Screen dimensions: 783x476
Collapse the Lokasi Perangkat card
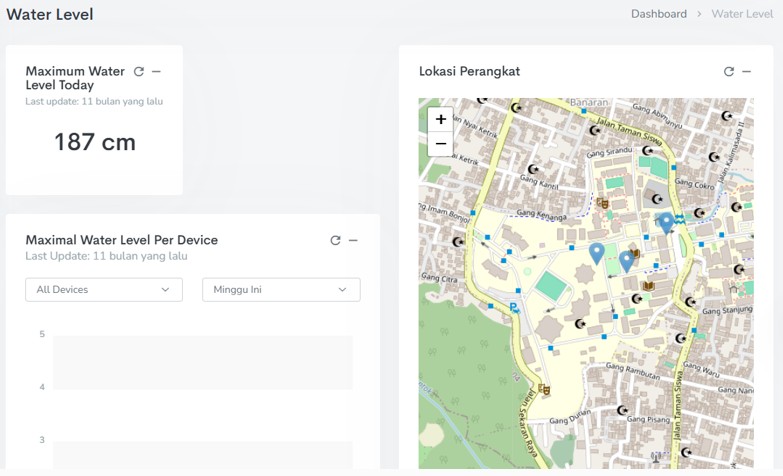pyautogui.click(x=746, y=72)
